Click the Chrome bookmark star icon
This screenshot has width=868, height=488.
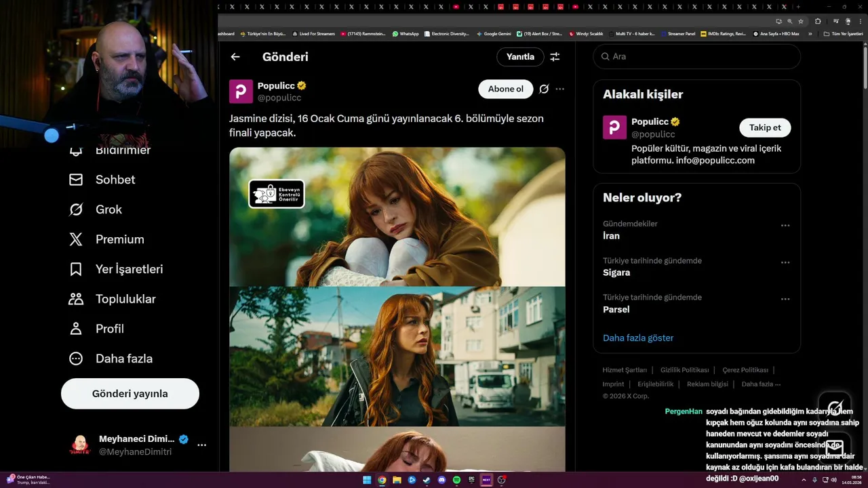tap(800, 21)
